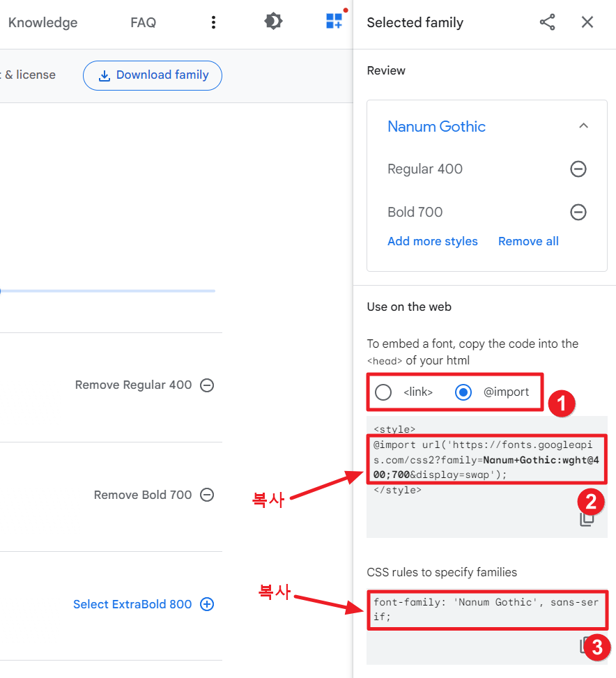Viewport: 616px width, 678px height.
Task: Close the Selected family panel
Action: pyautogui.click(x=587, y=22)
